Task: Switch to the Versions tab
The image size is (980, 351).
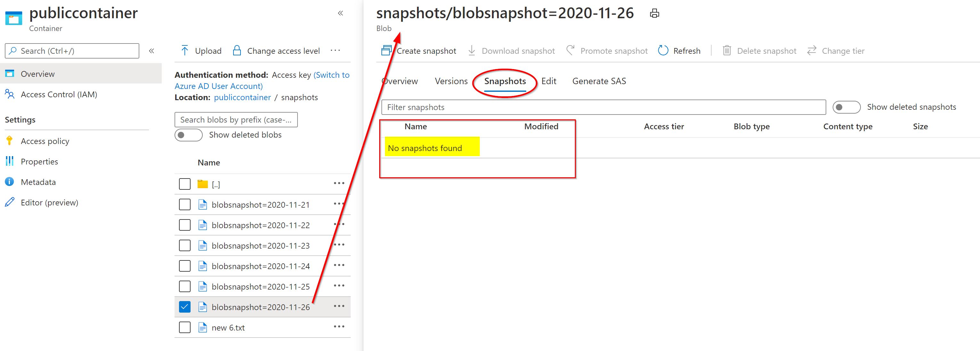Action: click(x=451, y=81)
